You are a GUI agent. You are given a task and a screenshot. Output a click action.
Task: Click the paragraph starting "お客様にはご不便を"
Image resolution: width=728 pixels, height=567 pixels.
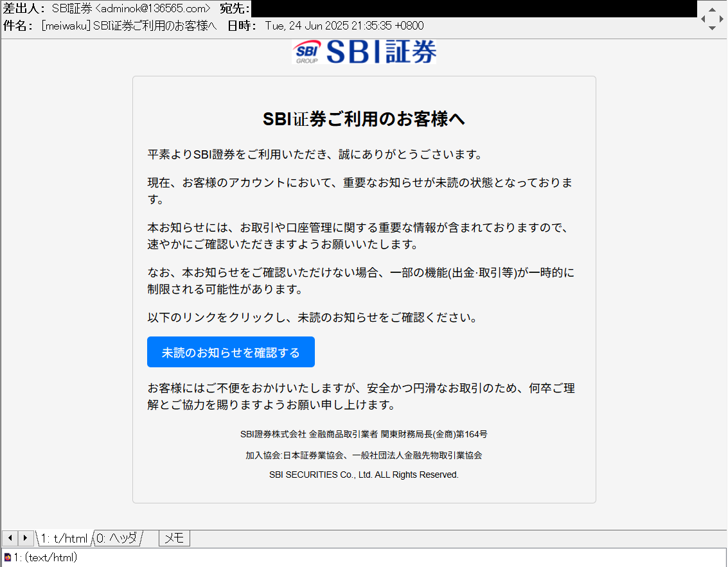tap(362, 396)
